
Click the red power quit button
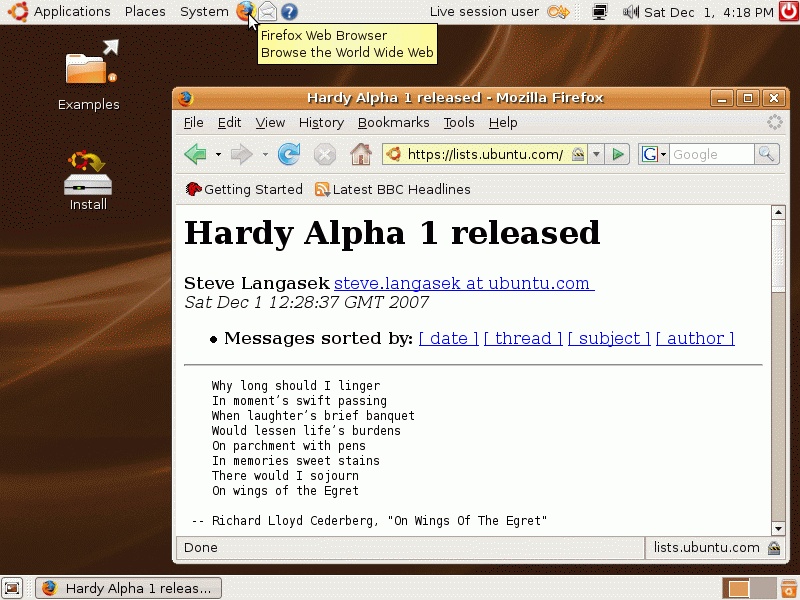tap(788, 11)
